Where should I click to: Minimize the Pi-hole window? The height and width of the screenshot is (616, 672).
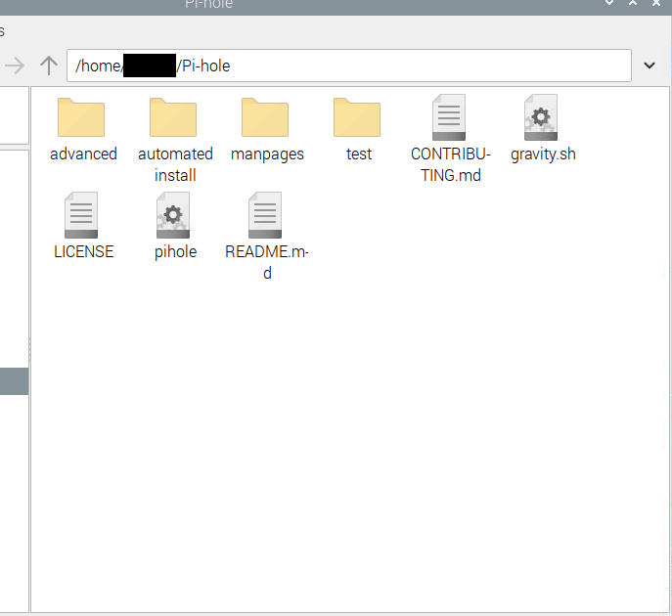[x=609, y=4]
